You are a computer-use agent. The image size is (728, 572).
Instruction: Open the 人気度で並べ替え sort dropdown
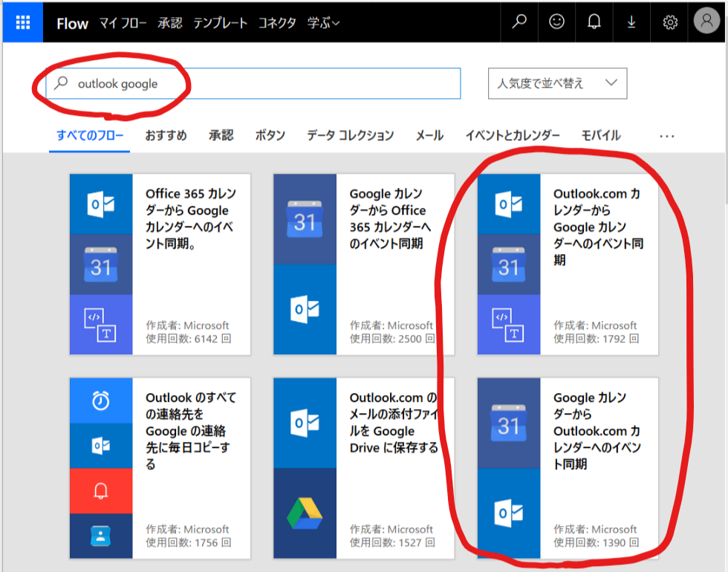click(x=557, y=83)
